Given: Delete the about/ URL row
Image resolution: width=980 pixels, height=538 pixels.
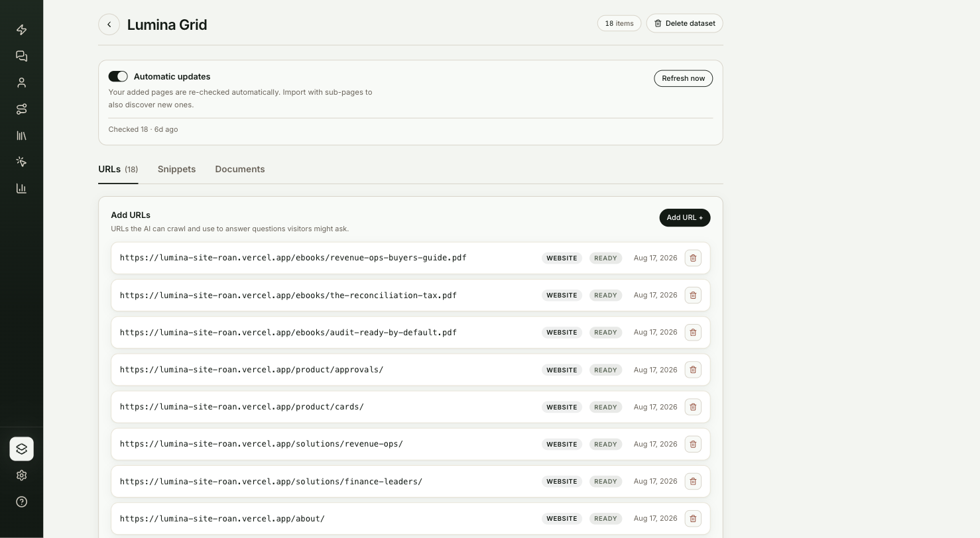Looking at the screenshot, I should point(693,519).
